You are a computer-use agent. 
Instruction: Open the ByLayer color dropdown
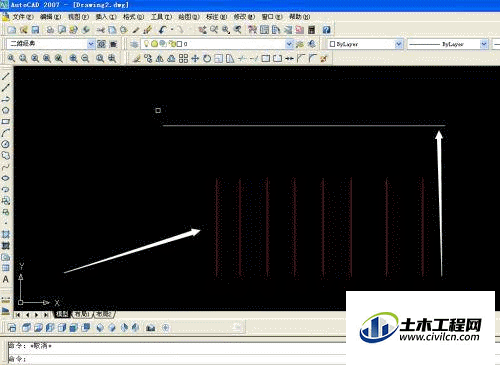click(x=399, y=44)
